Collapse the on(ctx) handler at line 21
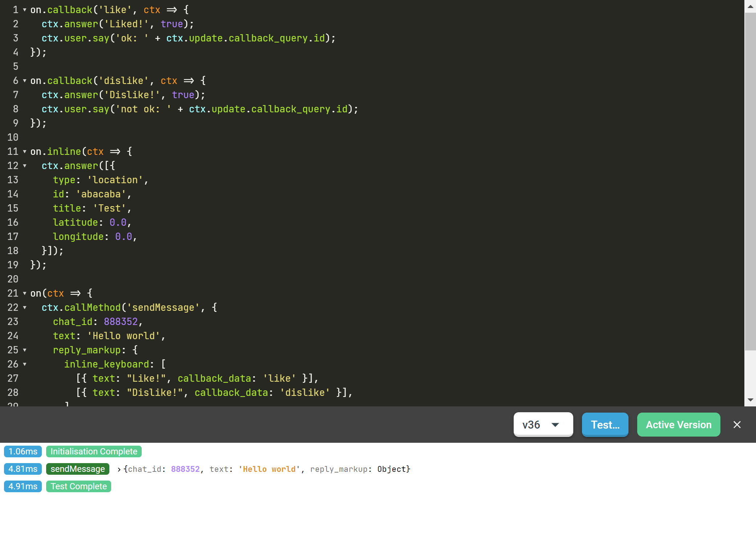The image size is (756, 542). point(25,293)
